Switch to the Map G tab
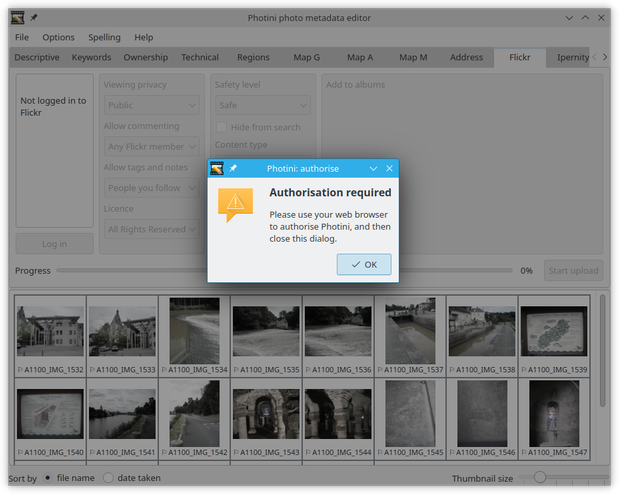The image size is (619, 494). coord(306,57)
